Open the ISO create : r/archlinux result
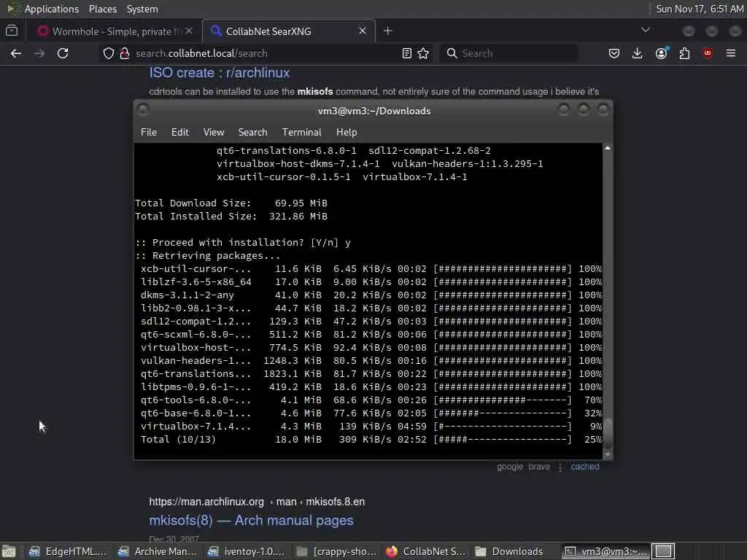 click(x=220, y=73)
